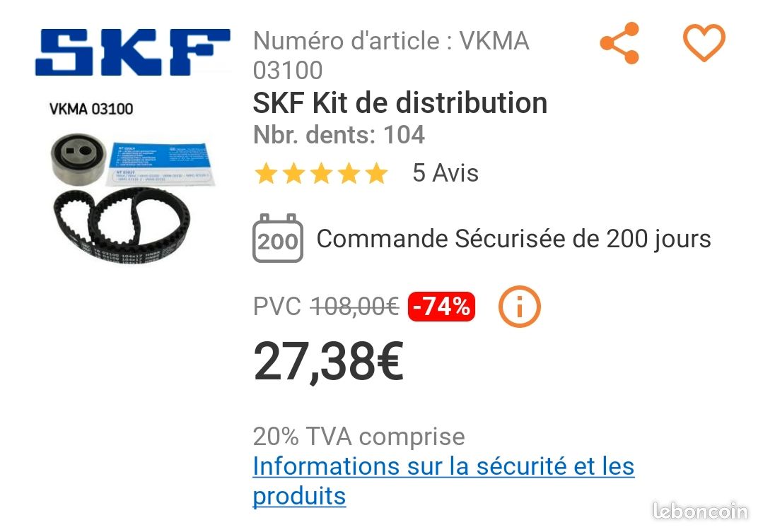Click the red -74% discount badge
This screenshot has width=763, height=532.
click(441, 307)
